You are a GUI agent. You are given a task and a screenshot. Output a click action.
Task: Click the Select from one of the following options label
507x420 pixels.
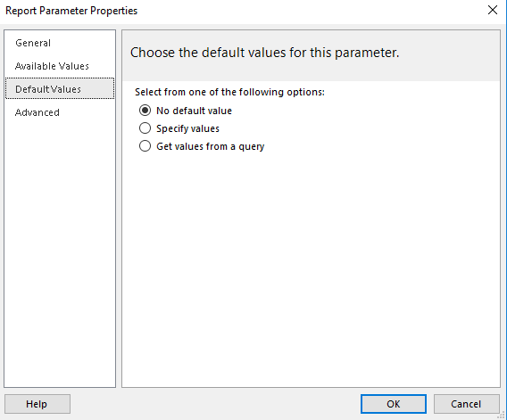[229, 92]
